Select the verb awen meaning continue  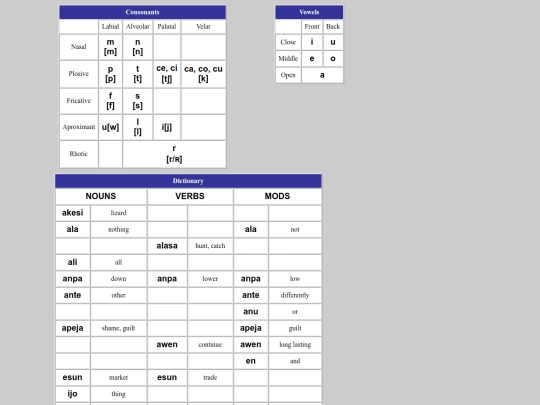167,345
